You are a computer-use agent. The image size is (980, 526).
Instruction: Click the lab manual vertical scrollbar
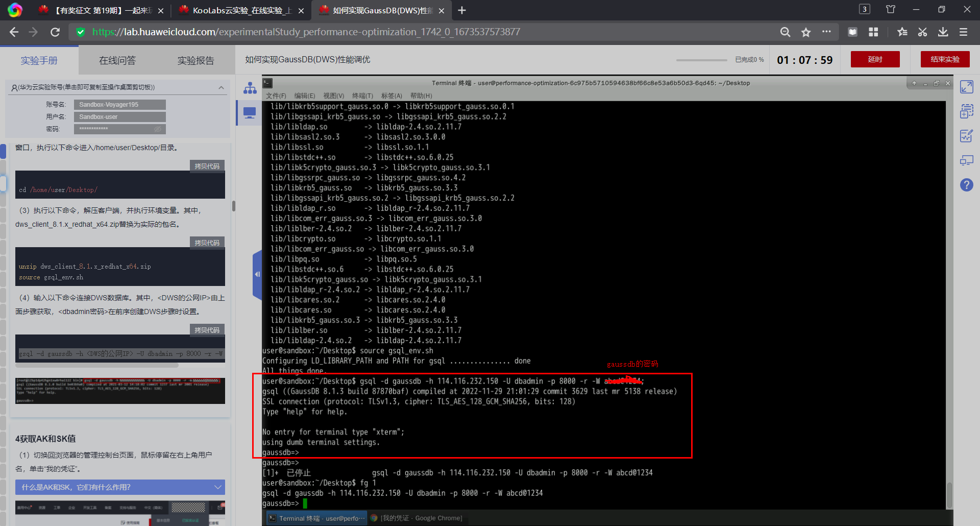click(234, 206)
